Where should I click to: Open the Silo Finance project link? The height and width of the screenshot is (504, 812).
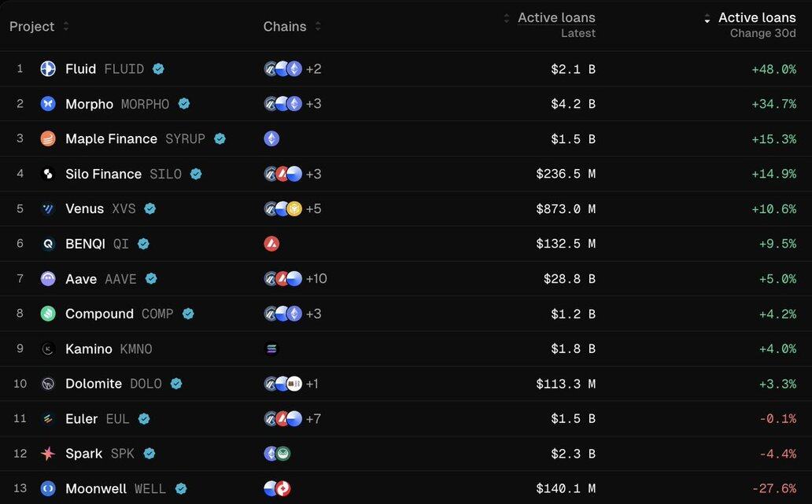pyautogui.click(x=103, y=174)
